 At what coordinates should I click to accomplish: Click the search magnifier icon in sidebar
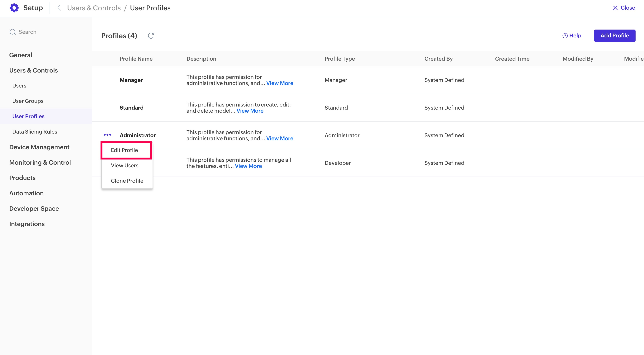pos(12,32)
